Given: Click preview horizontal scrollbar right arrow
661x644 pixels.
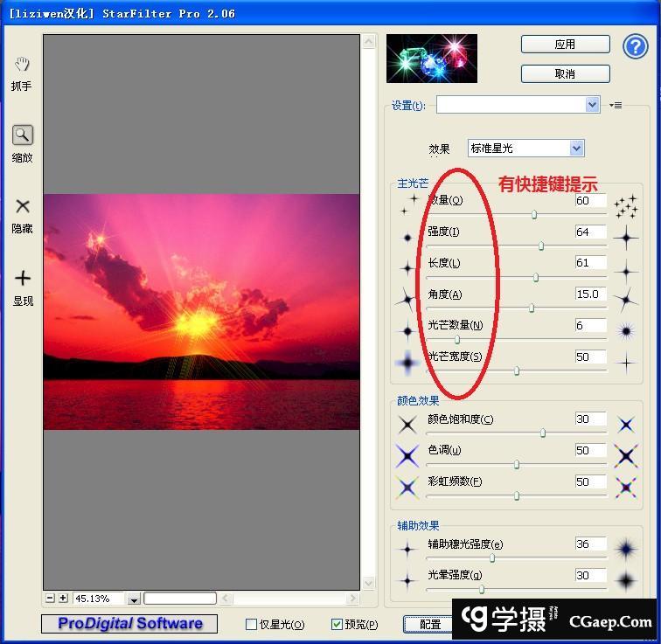Looking at the screenshot, I should (x=352, y=598).
